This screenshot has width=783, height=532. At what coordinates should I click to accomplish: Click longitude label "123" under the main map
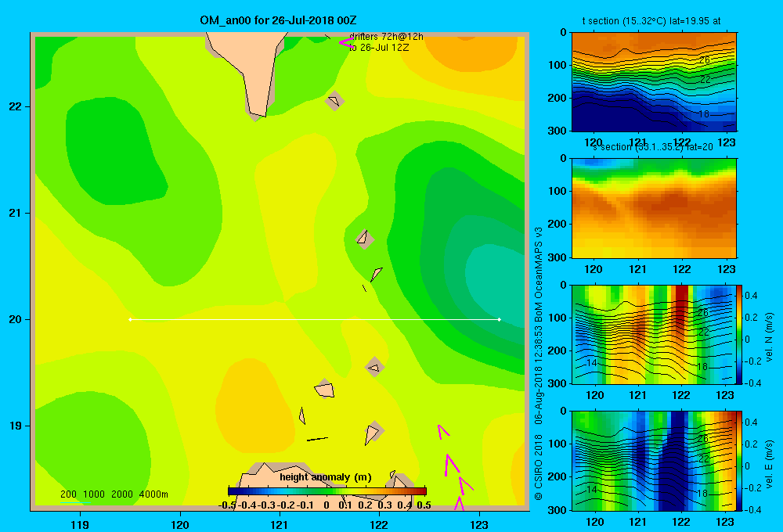click(x=479, y=524)
